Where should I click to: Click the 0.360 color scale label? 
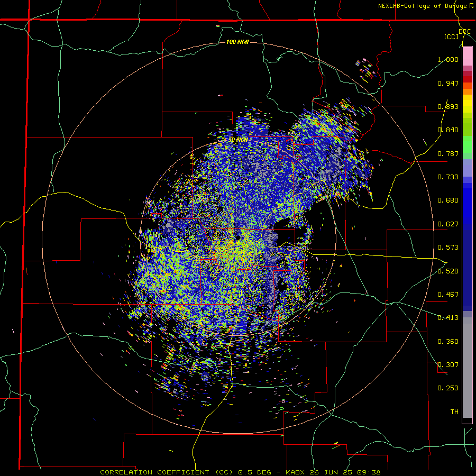(x=448, y=342)
